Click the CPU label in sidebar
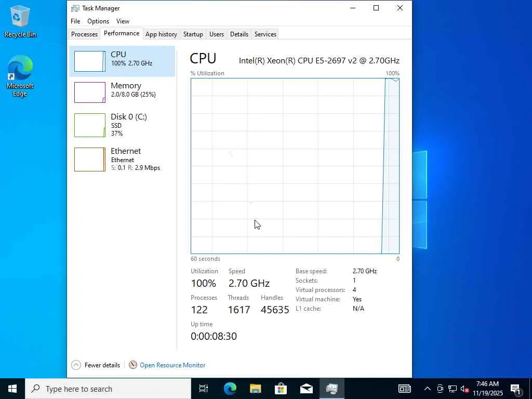This screenshot has height=399, width=532. [x=118, y=54]
